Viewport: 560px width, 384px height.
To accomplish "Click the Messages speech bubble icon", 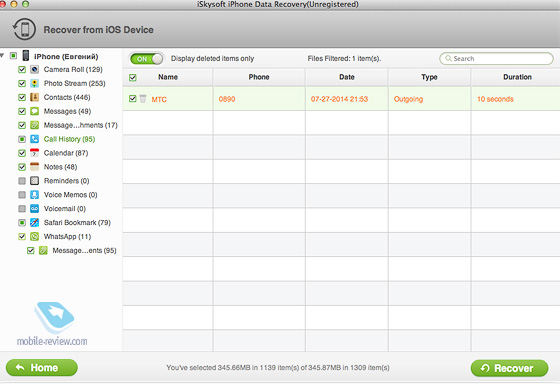I will [x=34, y=111].
